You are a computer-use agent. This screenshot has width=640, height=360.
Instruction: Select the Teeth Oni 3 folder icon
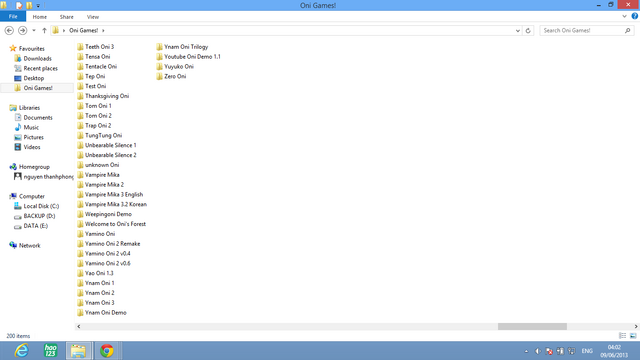[x=80, y=47]
